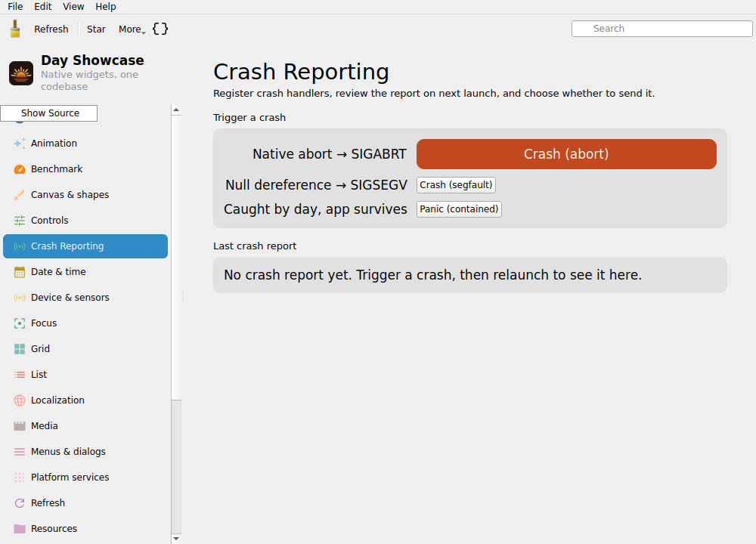The width and height of the screenshot is (756, 544).
Task: Click the 'No crash report yet' message
Action: pyautogui.click(x=432, y=275)
